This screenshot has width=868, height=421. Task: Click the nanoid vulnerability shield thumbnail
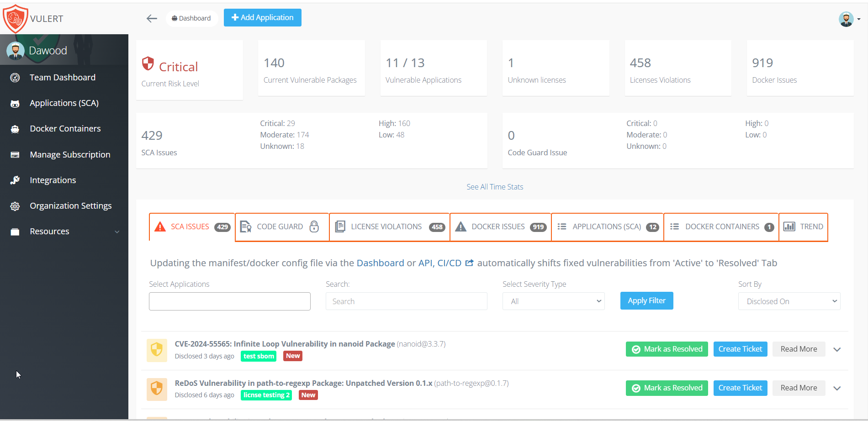(x=157, y=350)
